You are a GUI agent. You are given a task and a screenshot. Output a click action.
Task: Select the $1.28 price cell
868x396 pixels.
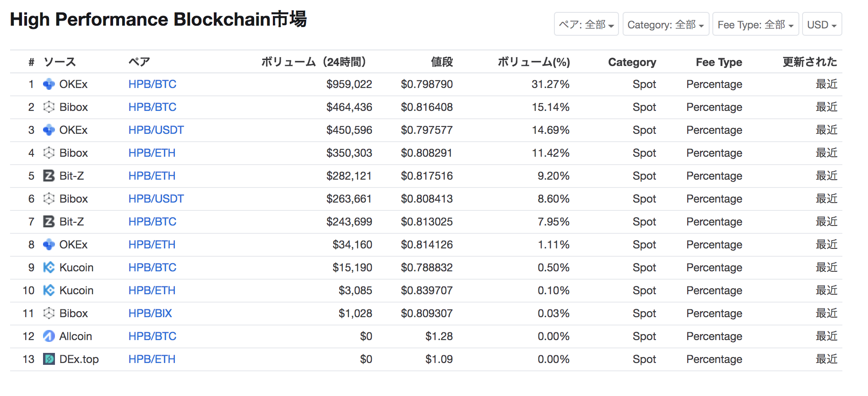[x=439, y=336]
